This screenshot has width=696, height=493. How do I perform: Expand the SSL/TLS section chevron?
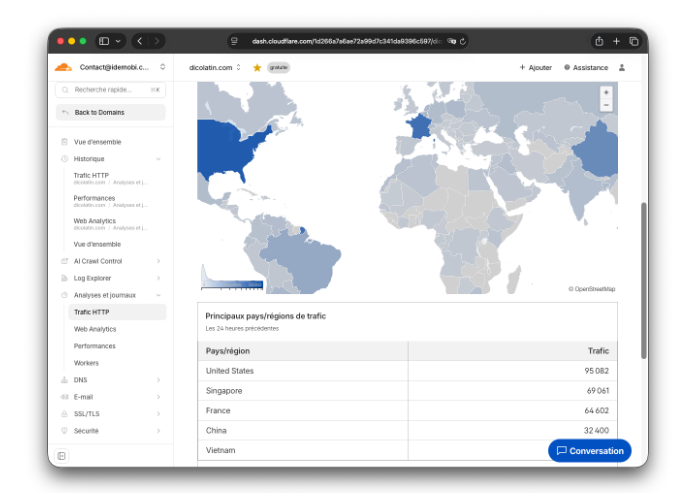[x=158, y=414]
